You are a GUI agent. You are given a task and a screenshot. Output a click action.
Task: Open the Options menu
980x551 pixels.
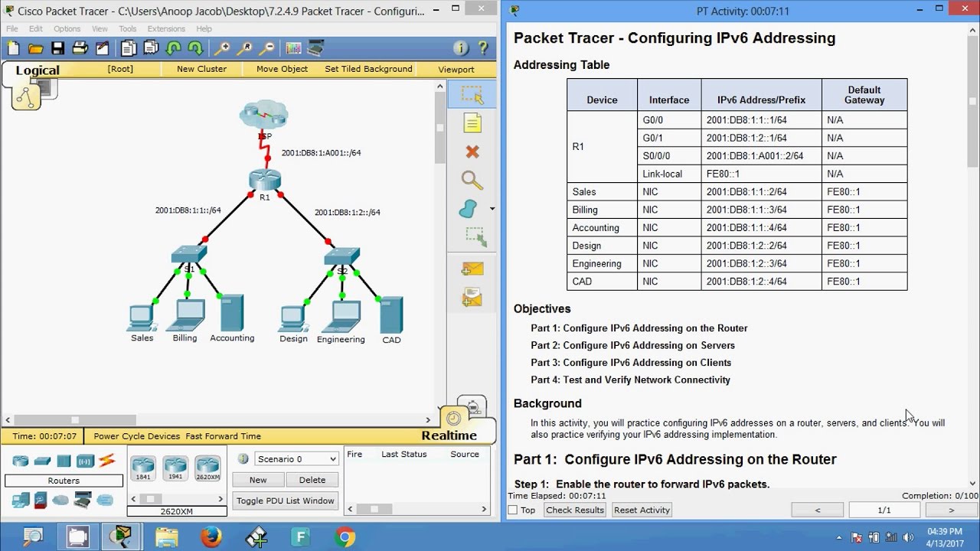click(67, 29)
